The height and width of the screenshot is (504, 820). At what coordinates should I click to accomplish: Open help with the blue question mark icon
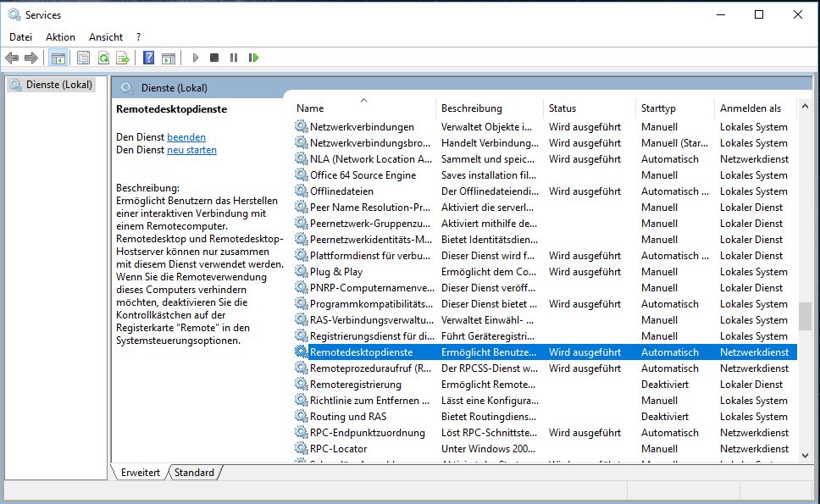pos(148,58)
